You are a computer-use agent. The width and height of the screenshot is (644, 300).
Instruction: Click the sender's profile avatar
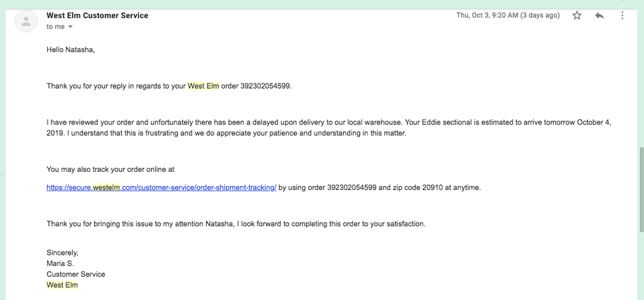pyautogui.click(x=26, y=22)
